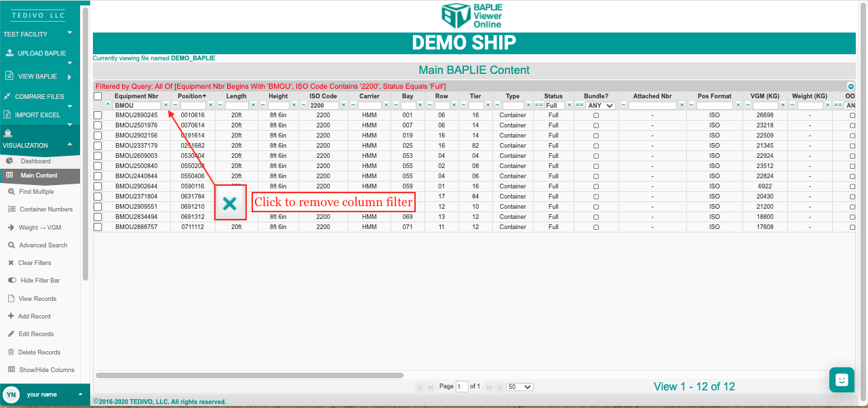Image resolution: width=868 pixels, height=408 pixels.
Task: Click the Delete Records trash icon
Action: coord(12,352)
